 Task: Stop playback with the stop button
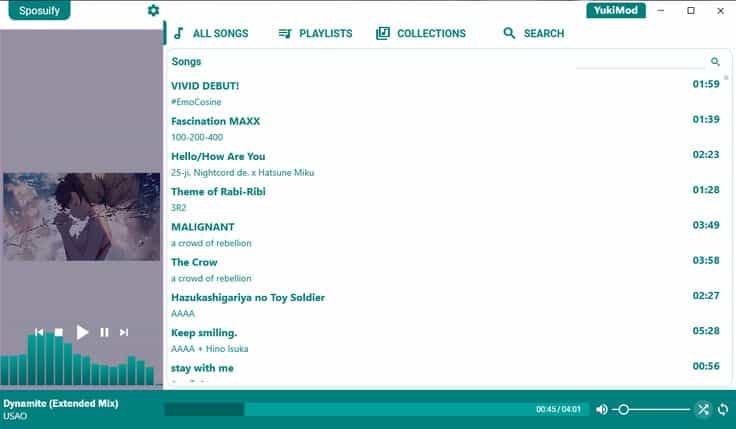tap(59, 332)
